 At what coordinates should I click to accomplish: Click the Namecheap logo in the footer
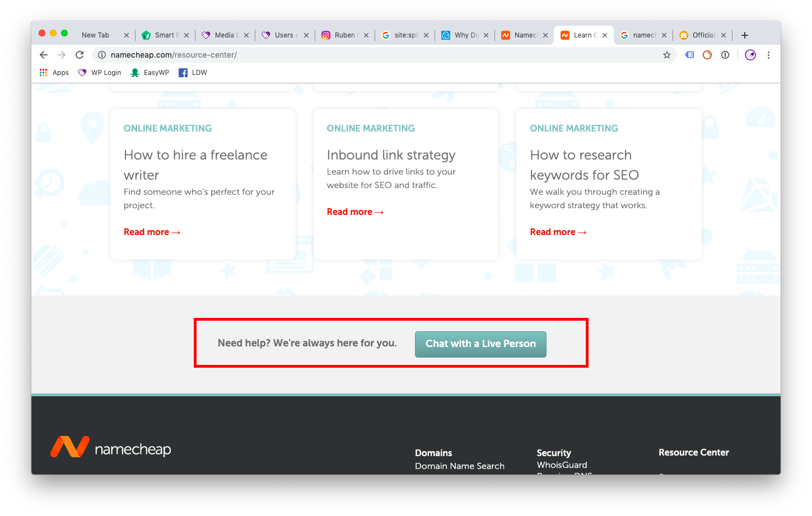(x=111, y=447)
